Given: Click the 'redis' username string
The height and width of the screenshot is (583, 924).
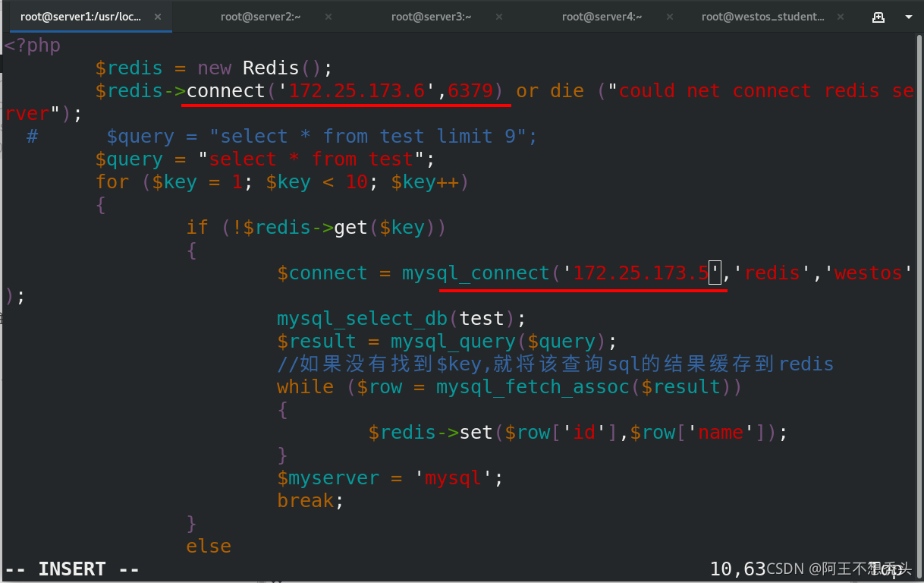Looking at the screenshot, I should (x=773, y=273).
